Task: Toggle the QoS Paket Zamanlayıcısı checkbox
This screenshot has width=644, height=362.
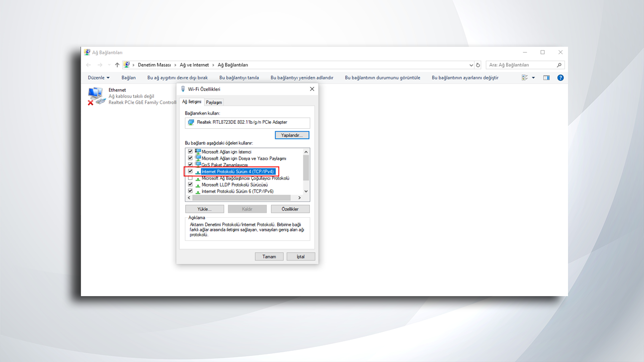Action: pos(190,165)
